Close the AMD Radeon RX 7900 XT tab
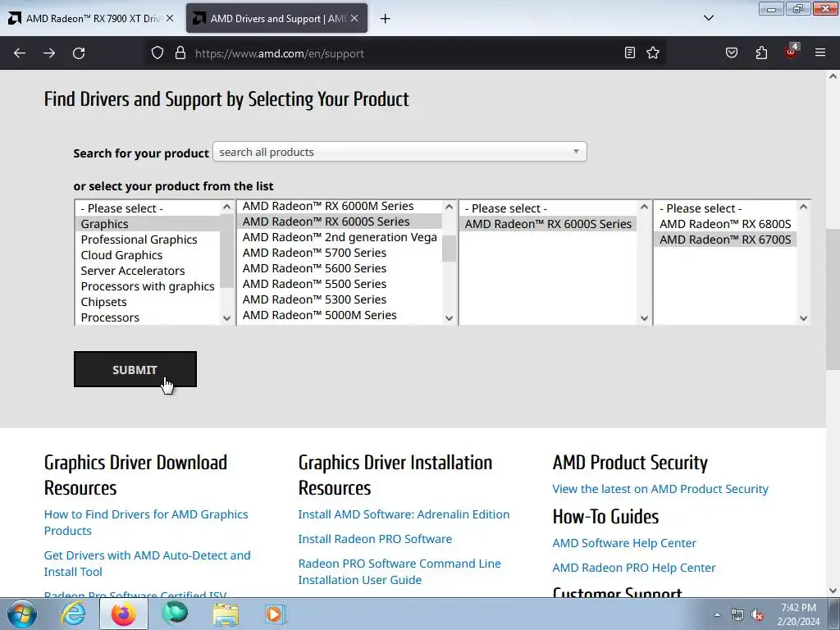Screen dimensions: 840x630 point(170,18)
